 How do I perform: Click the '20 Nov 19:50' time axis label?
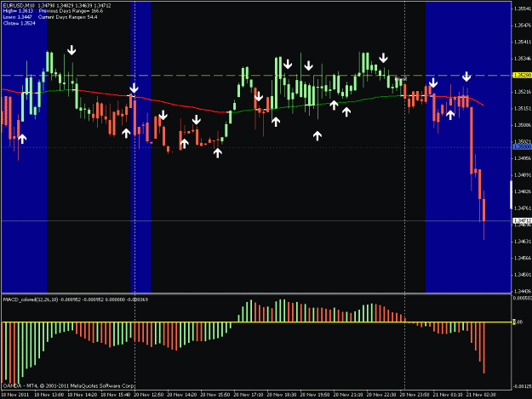[x=315, y=395]
